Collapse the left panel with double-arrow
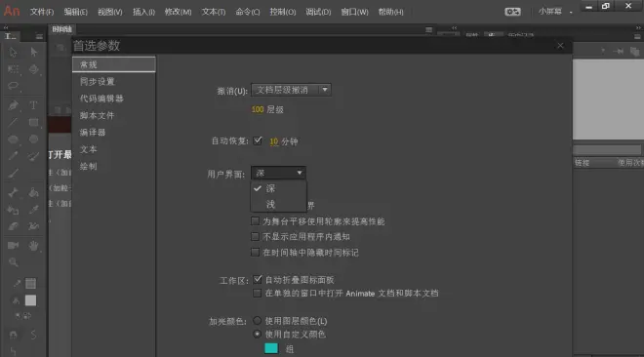644x357 pixels. click(x=6, y=27)
